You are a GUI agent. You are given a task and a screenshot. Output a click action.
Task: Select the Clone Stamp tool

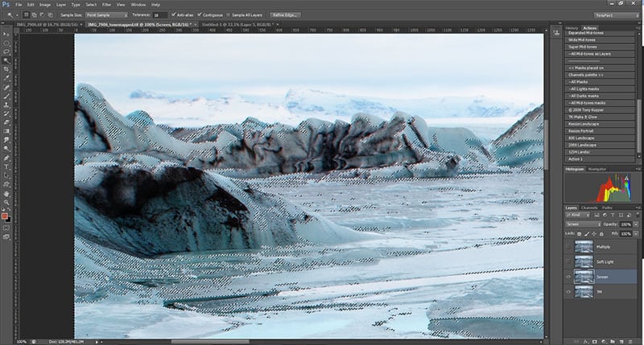pyautogui.click(x=6, y=105)
